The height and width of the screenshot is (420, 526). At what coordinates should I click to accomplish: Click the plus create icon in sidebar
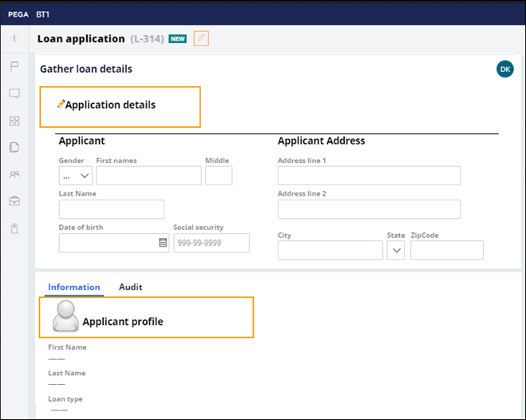[14, 38]
